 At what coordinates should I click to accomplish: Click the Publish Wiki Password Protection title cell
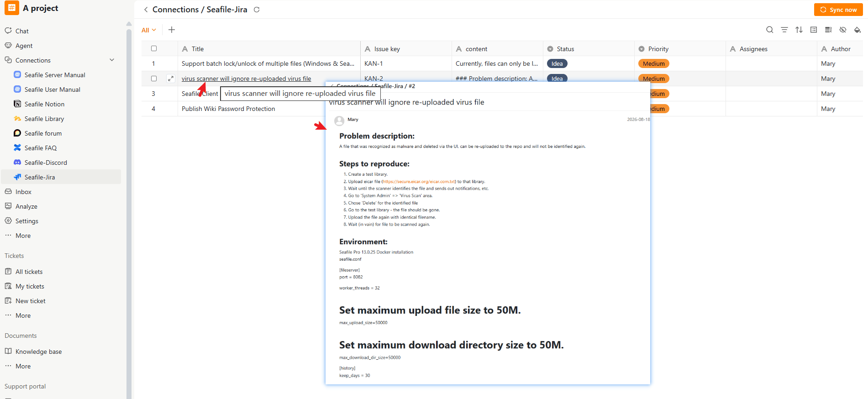228,109
